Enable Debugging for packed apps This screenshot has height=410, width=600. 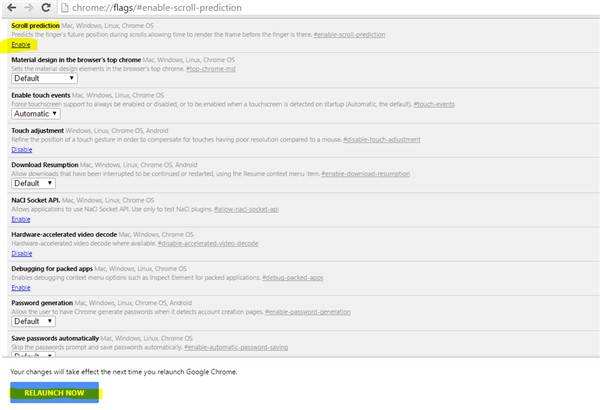pos(21,287)
